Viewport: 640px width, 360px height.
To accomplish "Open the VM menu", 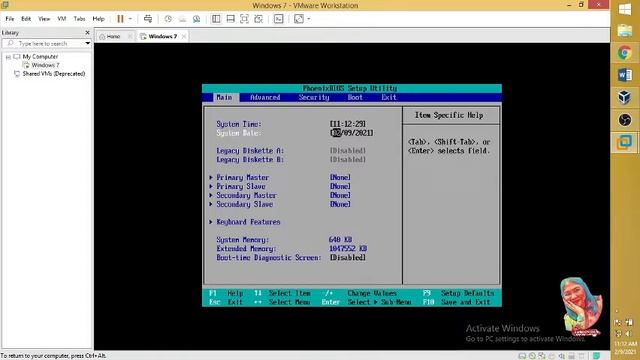I will pos(62,19).
